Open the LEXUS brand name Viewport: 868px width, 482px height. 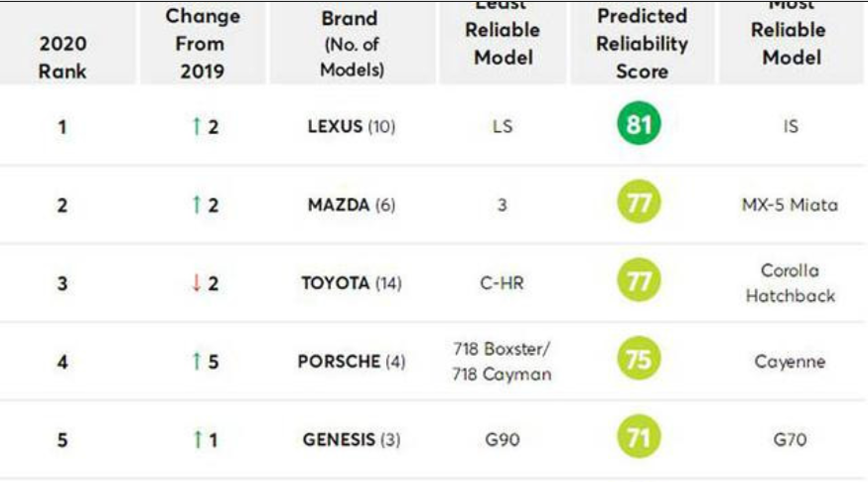335,127
